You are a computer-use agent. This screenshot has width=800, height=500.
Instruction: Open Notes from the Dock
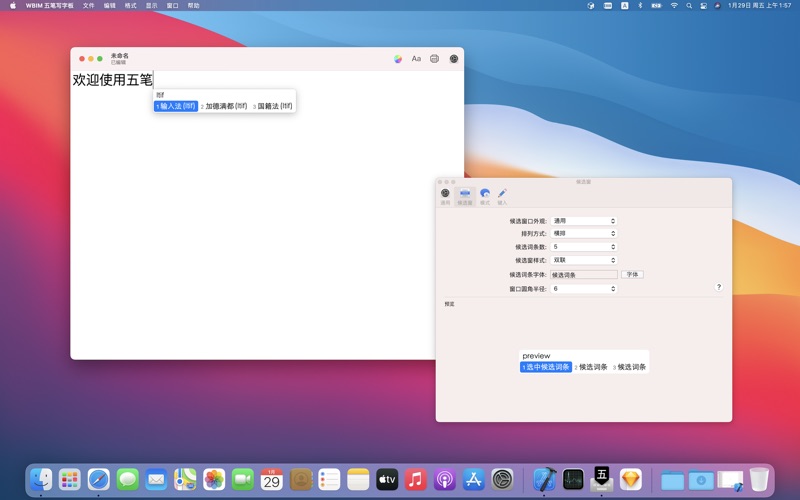[358, 480]
